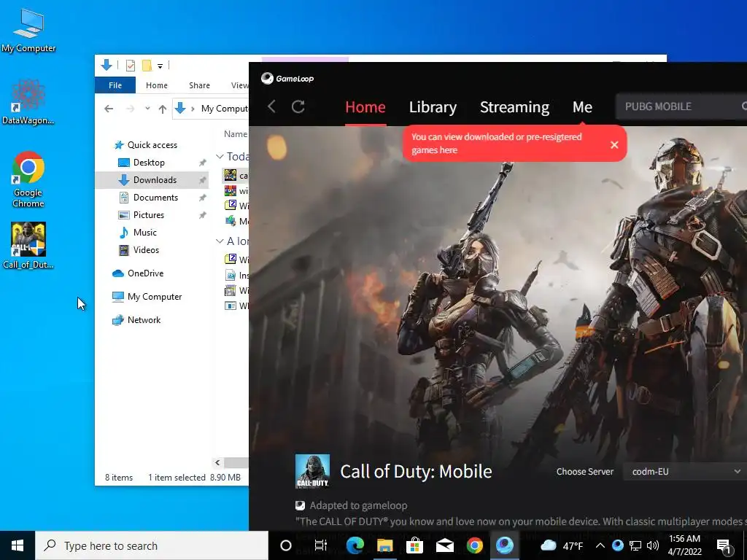Select the Home tab in GameLoop
747x560 pixels.
click(365, 107)
